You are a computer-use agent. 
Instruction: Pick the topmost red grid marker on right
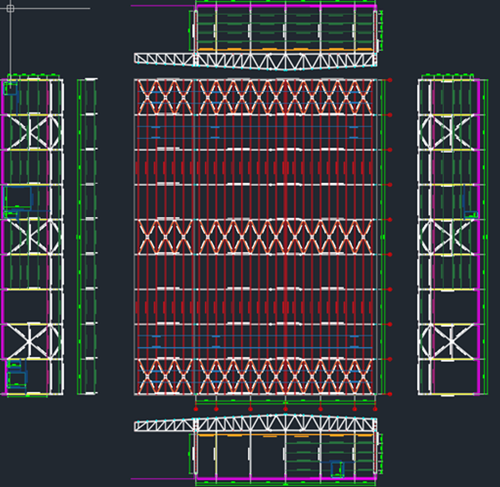(390, 80)
